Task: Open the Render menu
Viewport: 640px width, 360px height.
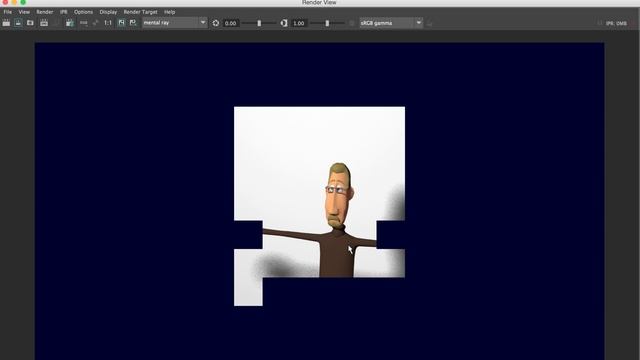Action: coord(44,12)
